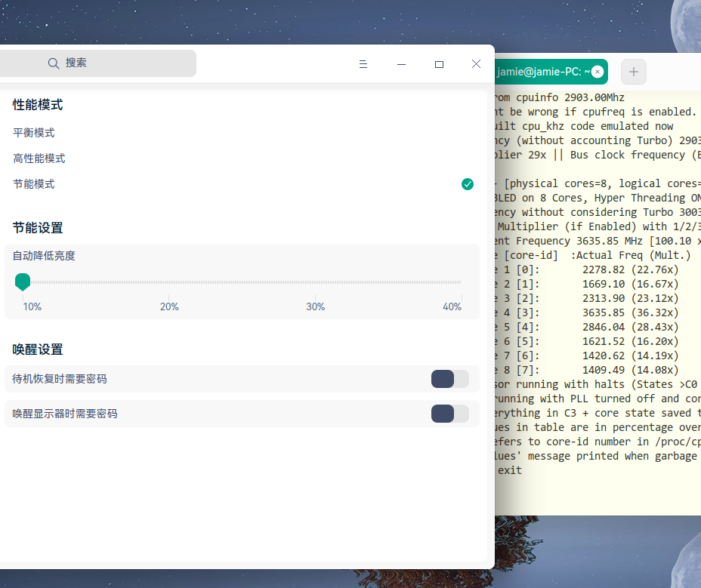Toggle 唤醒显示器时需要密码 switch
The height and width of the screenshot is (588, 701).
pos(449,414)
